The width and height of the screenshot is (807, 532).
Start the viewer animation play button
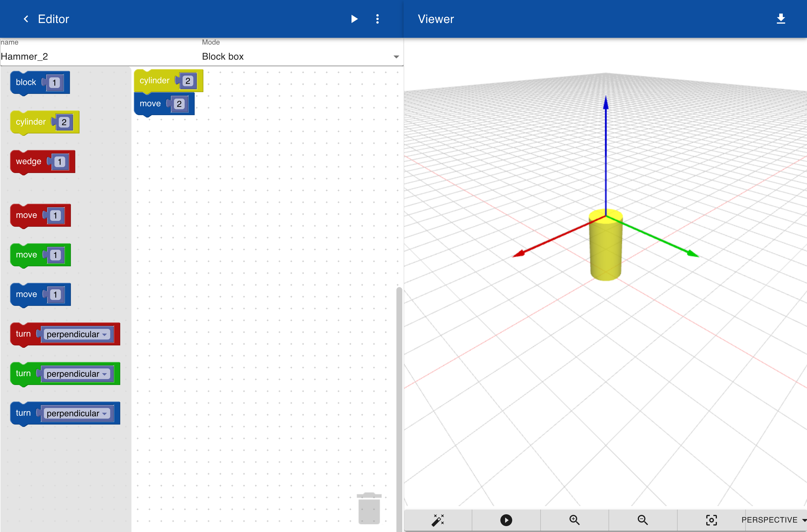point(506,520)
